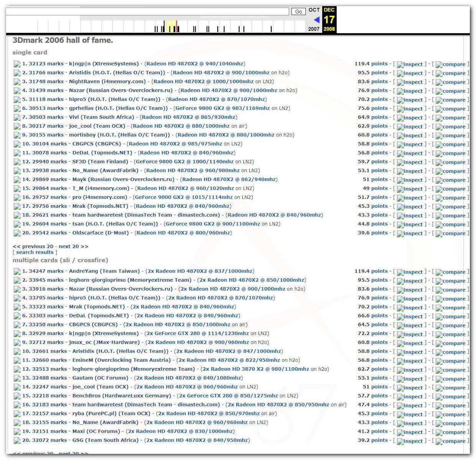
Task: Click the blue previous capture arrow near OCT
Action: (316, 20)
